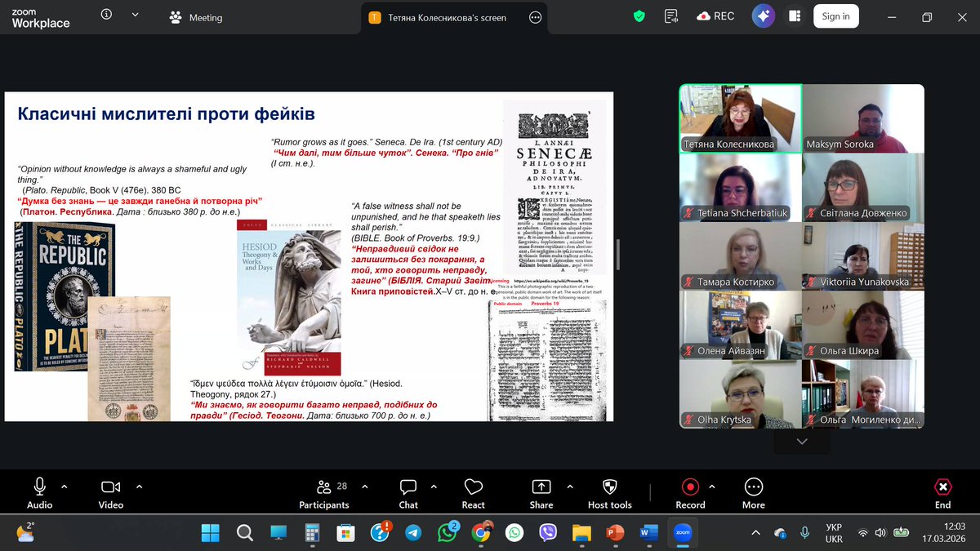Select Viktoriia Yunakovska video tile

863,256
